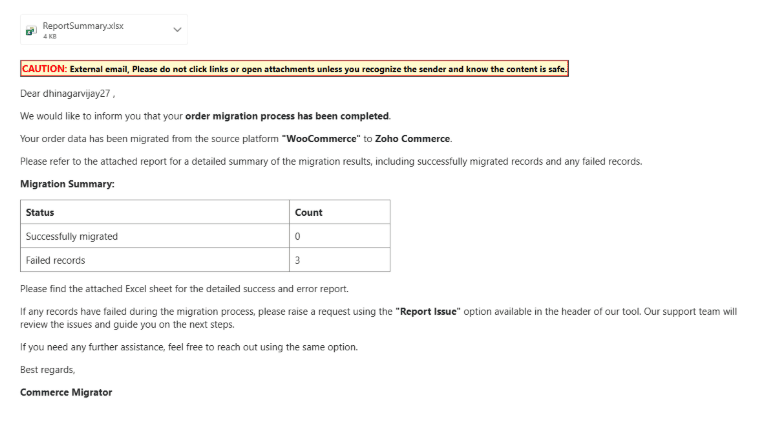The image size is (764, 423).
Task: Click the 'Commerce Migrator' signature
Action: tap(66, 392)
